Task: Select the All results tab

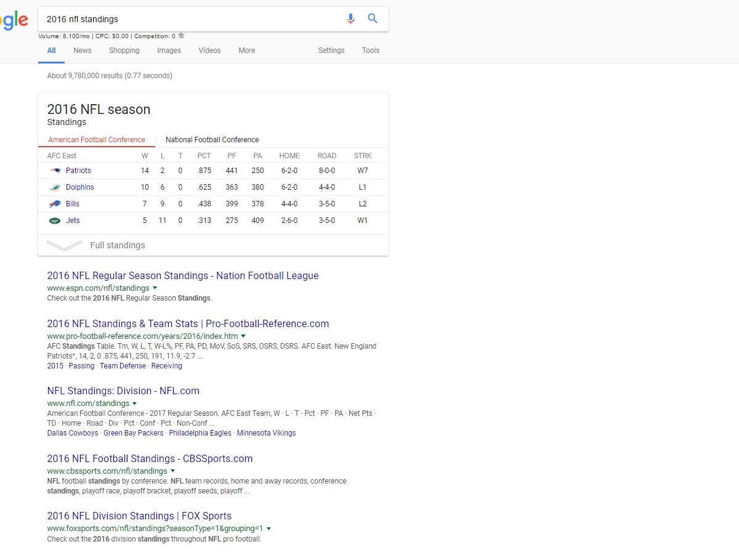Action: point(52,51)
